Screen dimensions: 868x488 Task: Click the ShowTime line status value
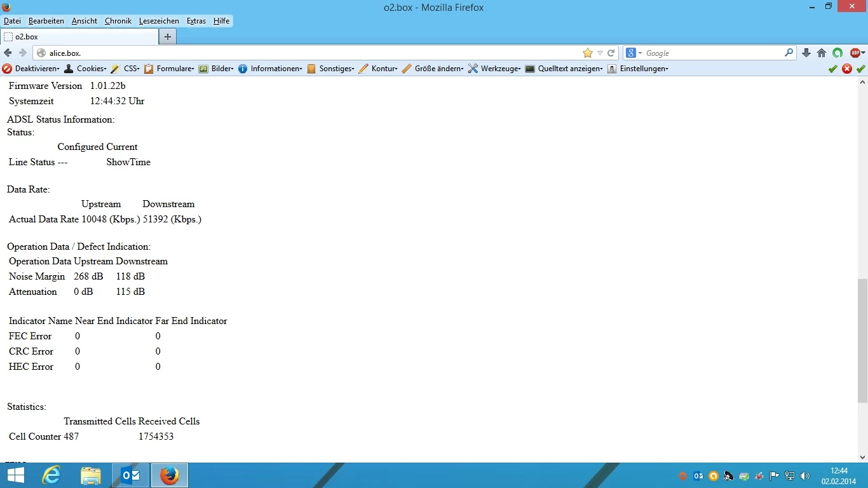(x=128, y=162)
